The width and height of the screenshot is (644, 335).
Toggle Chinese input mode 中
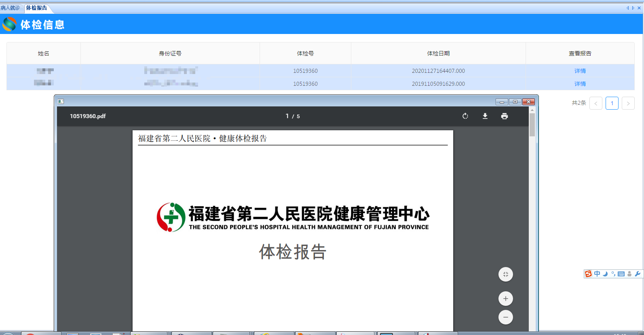tap(597, 274)
